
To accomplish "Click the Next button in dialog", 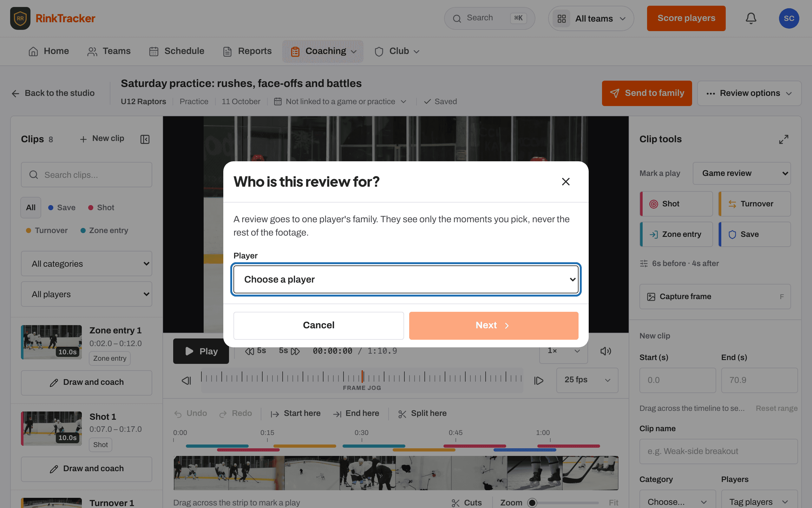I will (494, 325).
